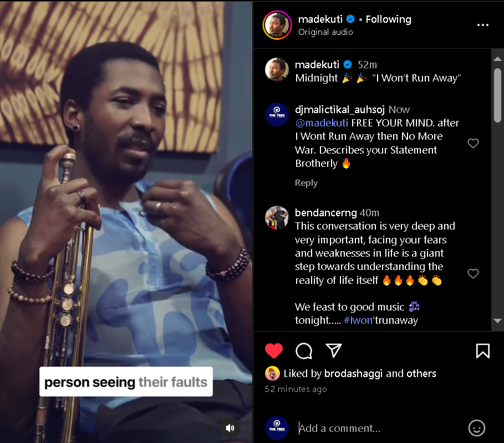Image resolution: width=504 pixels, height=443 pixels.
Task: Share post via paper plane icon
Action: (333, 350)
